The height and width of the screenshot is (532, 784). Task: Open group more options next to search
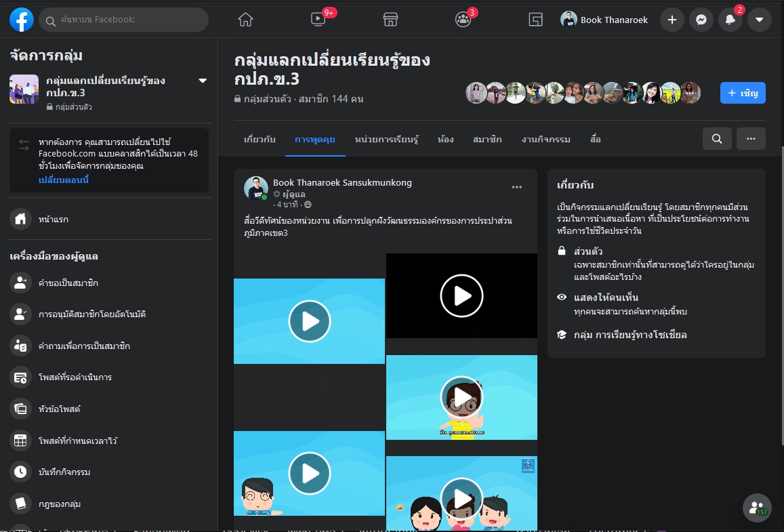(751, 138)
